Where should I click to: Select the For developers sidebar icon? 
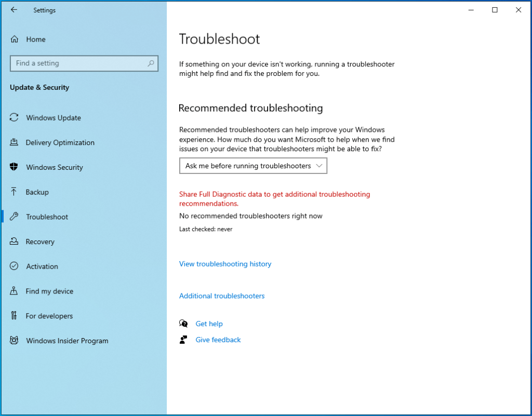coord(14,316)
